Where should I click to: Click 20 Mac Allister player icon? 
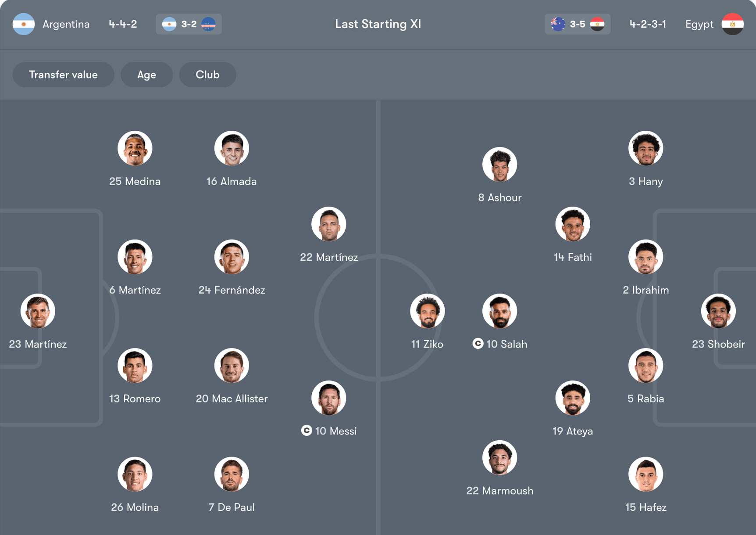pos(232,366)
